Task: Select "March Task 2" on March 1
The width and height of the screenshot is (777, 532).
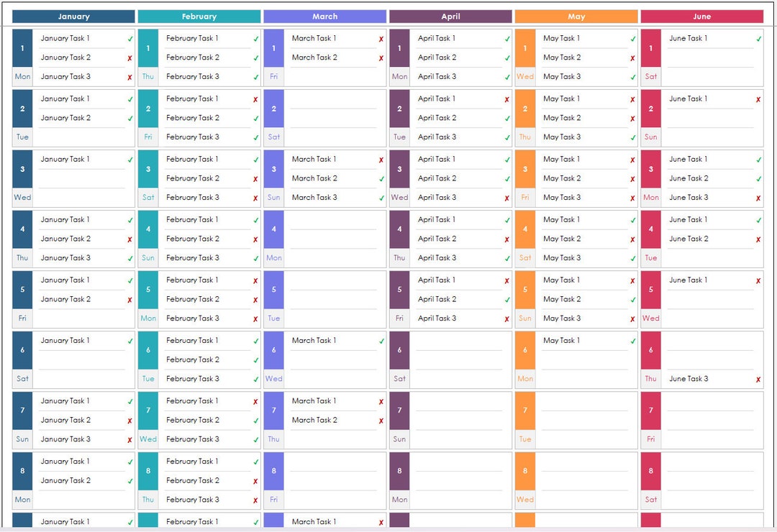Action: [x=314, y=58]
